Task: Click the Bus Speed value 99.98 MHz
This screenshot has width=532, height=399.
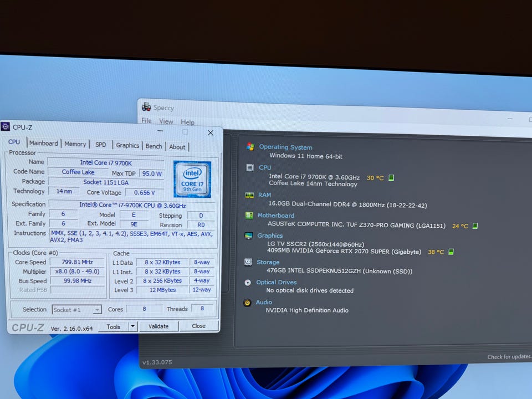Action: [x=78, y=280]
